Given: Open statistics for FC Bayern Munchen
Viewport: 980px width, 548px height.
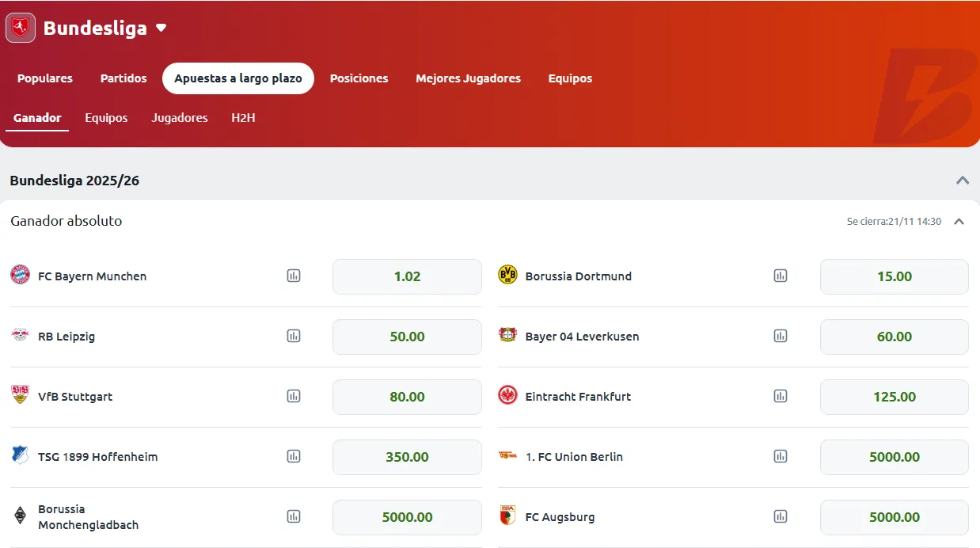Looking at the screenshot, I should [x=294, y=276].
